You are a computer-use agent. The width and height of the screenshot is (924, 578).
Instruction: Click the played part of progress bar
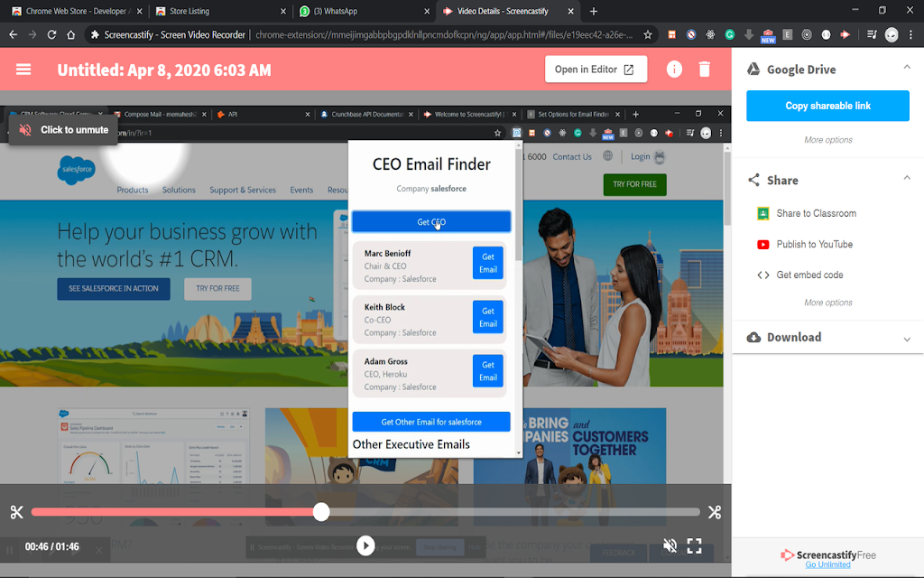[x=172, y=512]
